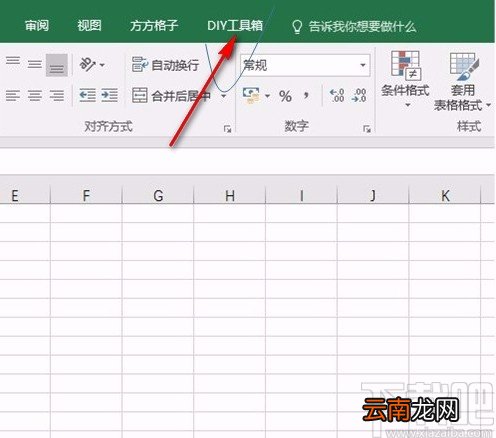The height and width of the screenshot is (438, 496).
Task: Select column G header
Action: [158, 196]
